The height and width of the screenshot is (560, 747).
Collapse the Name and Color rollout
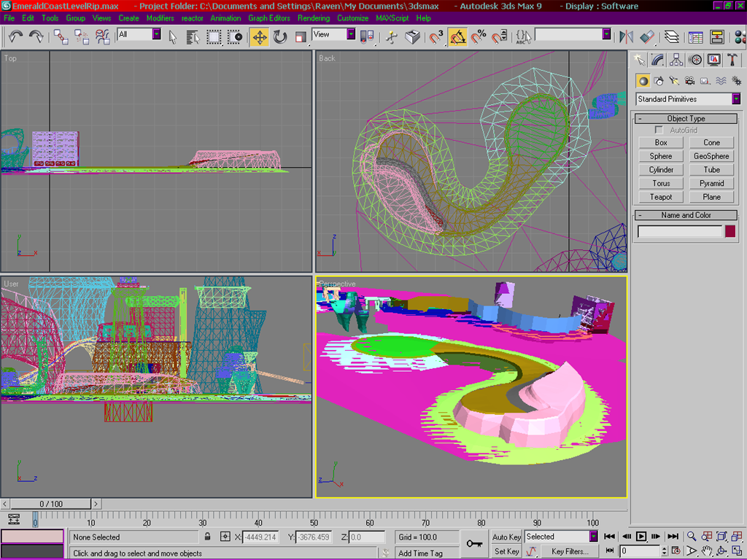(686, 215)
